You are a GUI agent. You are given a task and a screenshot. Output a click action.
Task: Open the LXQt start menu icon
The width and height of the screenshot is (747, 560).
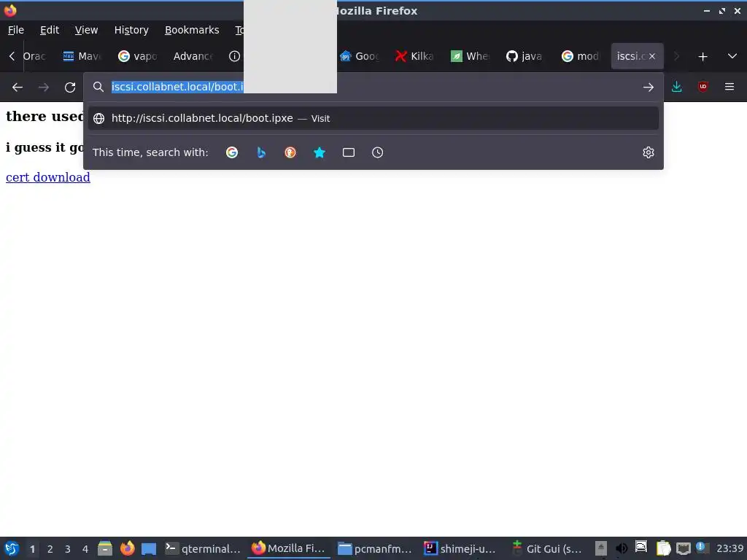pyautogui.click(x=12, y=548)
